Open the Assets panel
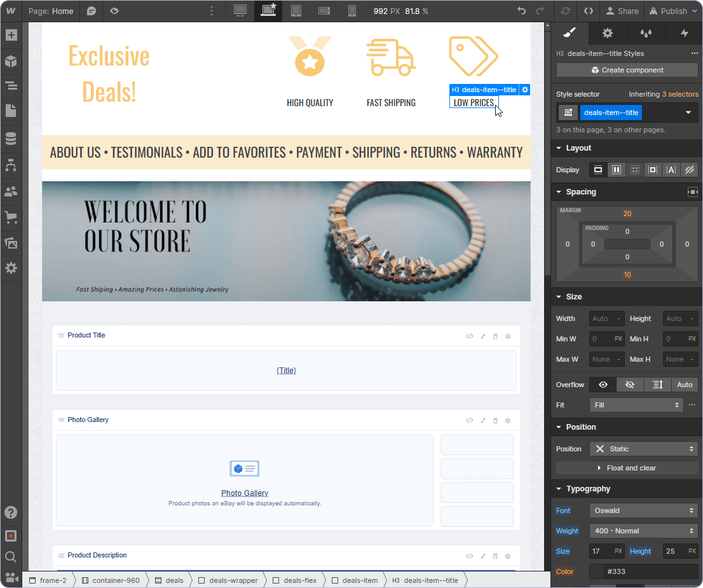Screen dimensions: 703x588 point(11,243)
